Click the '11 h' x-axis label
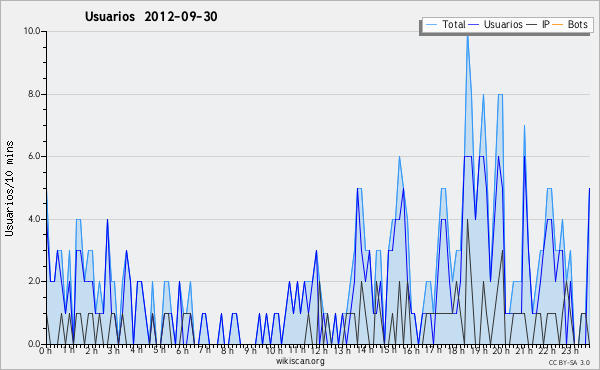Image resolution: width=600 pixels, height=370 pixels. click(297, 351)
